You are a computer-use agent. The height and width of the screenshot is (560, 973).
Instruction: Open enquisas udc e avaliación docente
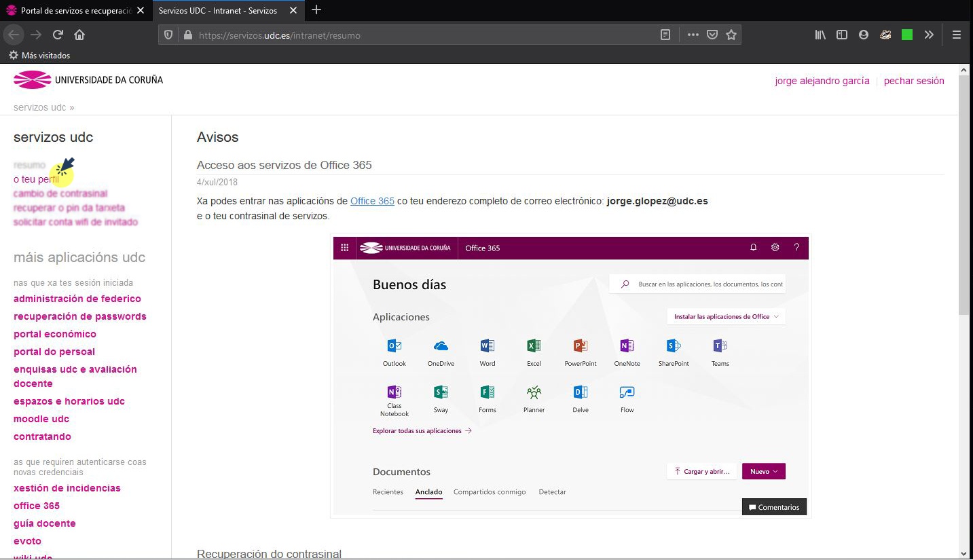click(75, 376)
